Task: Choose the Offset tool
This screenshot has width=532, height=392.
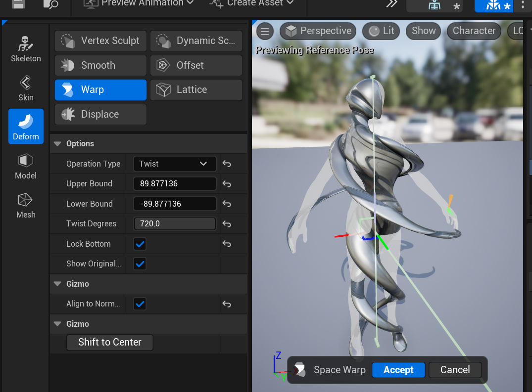Action: 196,65
